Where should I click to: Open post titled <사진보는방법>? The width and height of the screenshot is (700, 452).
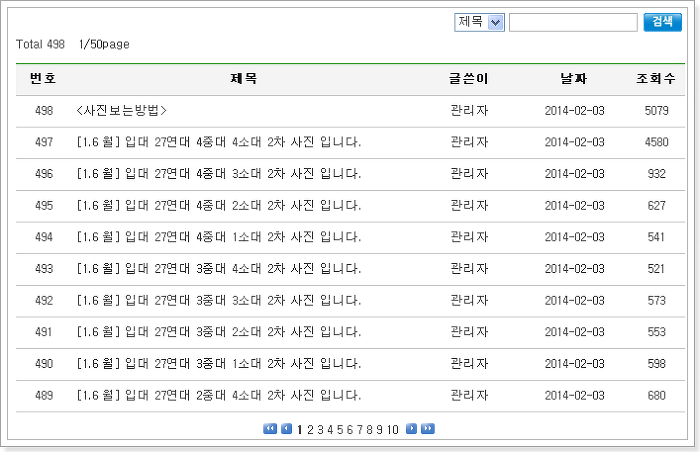(x=121, y=110)
